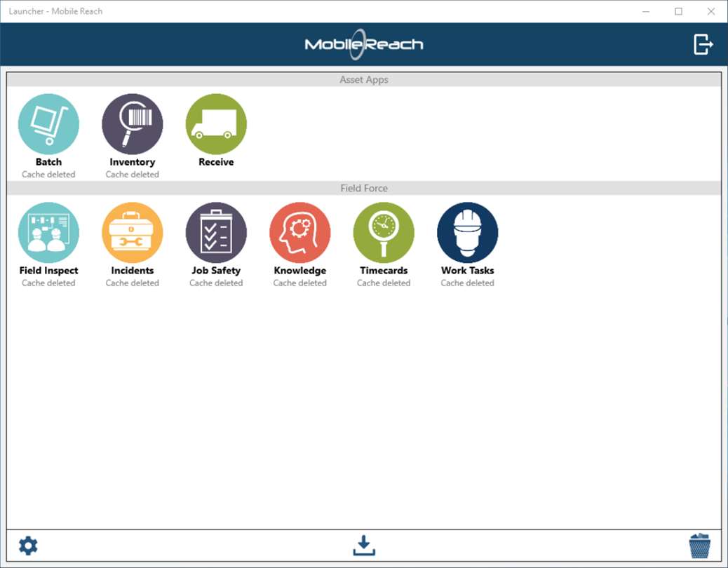Image resolution: width=728 pixels, height=568 pixels.
Task: Click the "Field Inspect" label text
Action: click(48, 271)
